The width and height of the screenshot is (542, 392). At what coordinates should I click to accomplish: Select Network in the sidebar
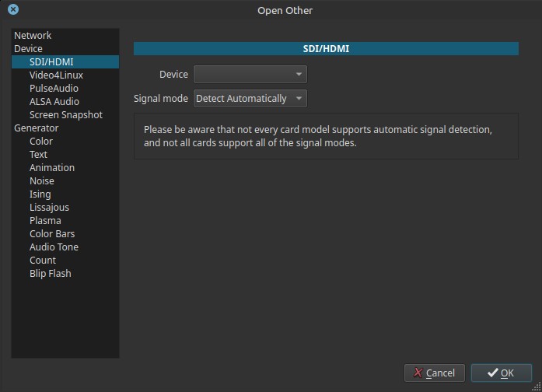33,36
